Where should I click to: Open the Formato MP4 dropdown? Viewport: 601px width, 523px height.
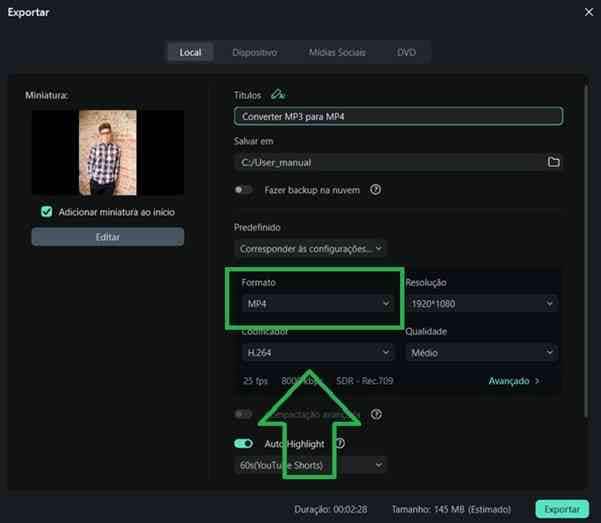[x=317, y=304]
